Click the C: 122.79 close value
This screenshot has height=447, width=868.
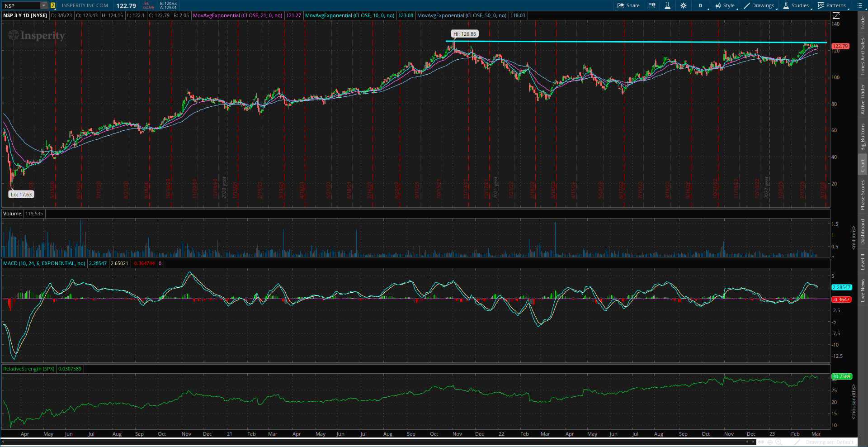pyautogui.click(x=159, y=15)
